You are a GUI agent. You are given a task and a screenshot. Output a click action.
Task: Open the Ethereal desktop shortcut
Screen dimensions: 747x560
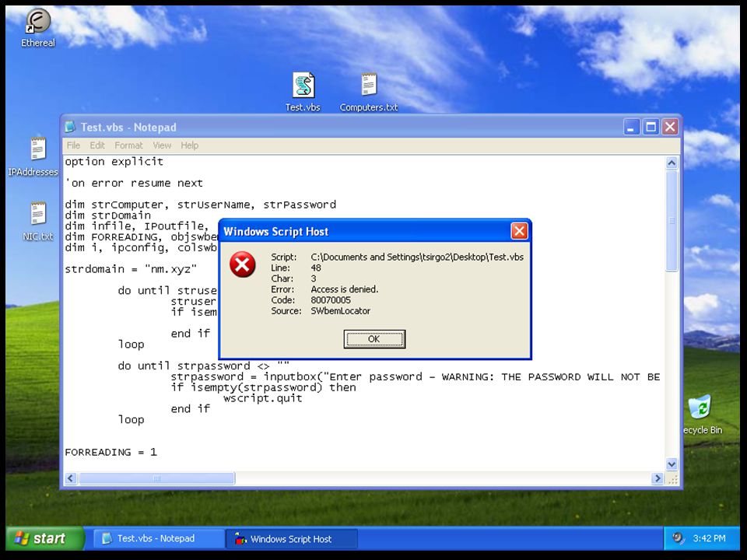37,28
